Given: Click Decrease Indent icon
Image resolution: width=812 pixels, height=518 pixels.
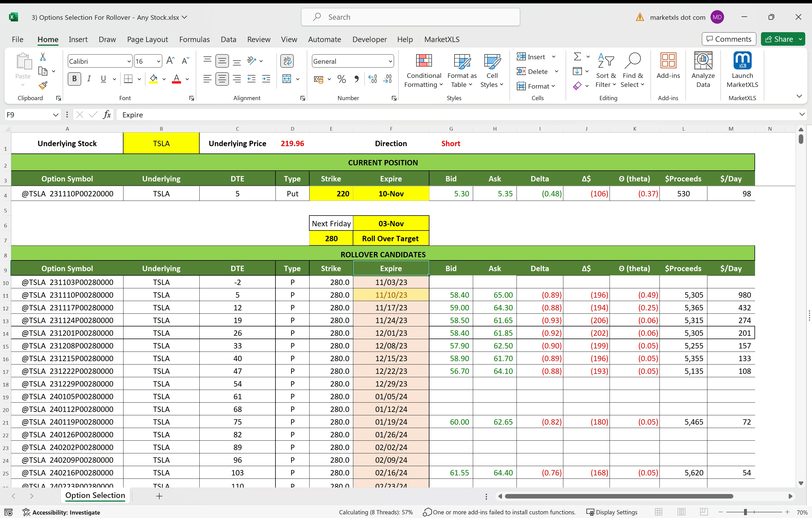Looking at the screenshot, I should coord(251,79).
